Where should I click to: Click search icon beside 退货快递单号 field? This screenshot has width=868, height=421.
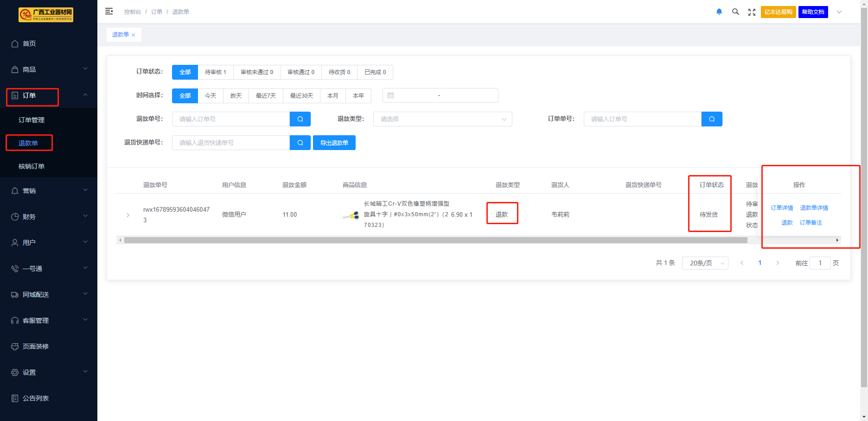click(300, 143)
